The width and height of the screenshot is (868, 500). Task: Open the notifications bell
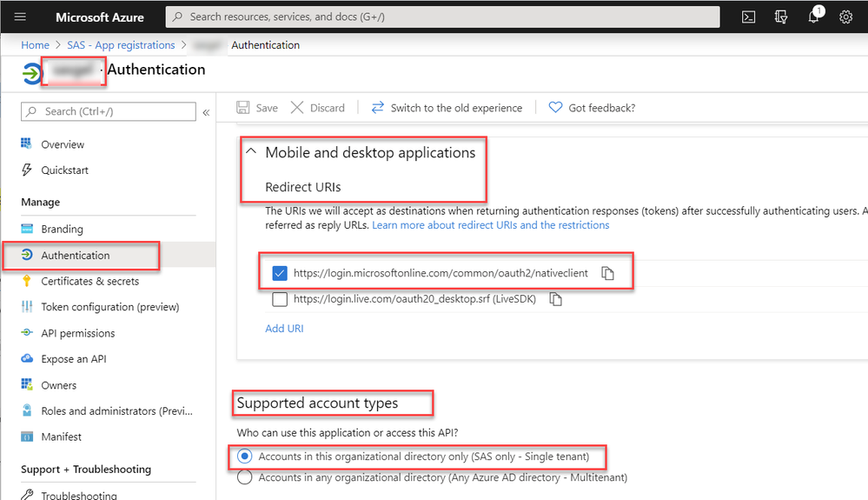pos(814,17)
